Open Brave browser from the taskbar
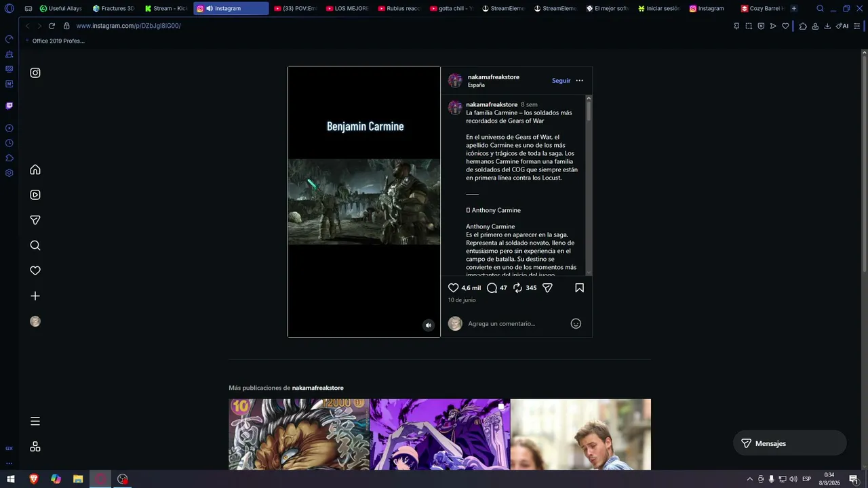This screenshot has width=868, height=488. (x=34, y=479)
